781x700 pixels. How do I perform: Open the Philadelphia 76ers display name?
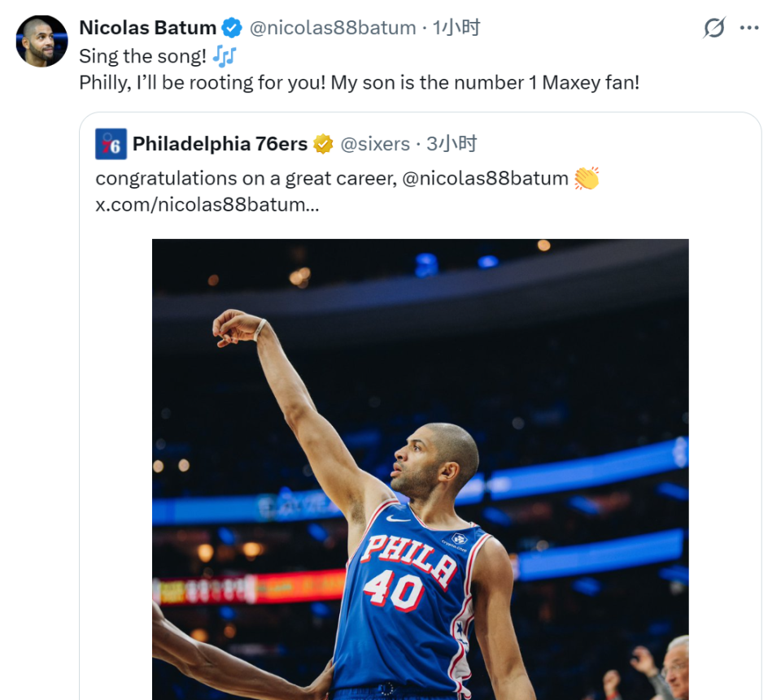coord(220,144)
